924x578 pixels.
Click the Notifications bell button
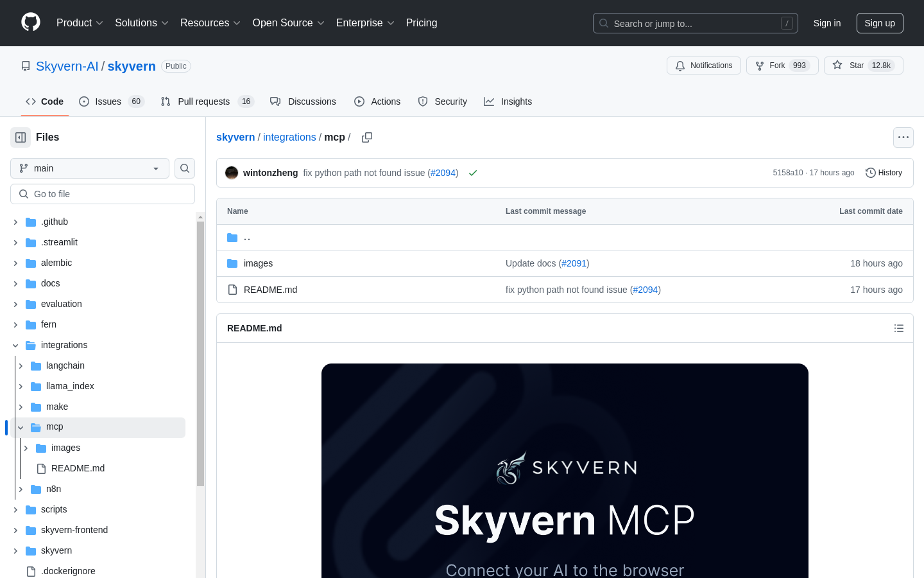pos(704,66)
